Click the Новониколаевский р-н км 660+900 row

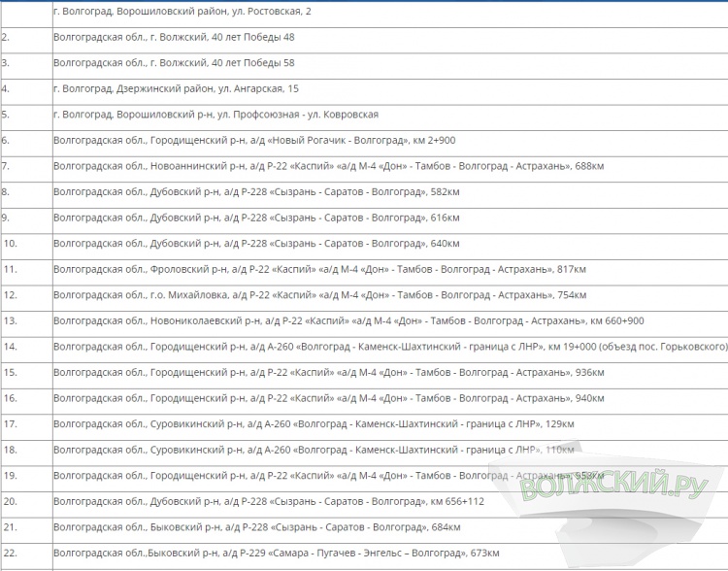coord(348,320)
